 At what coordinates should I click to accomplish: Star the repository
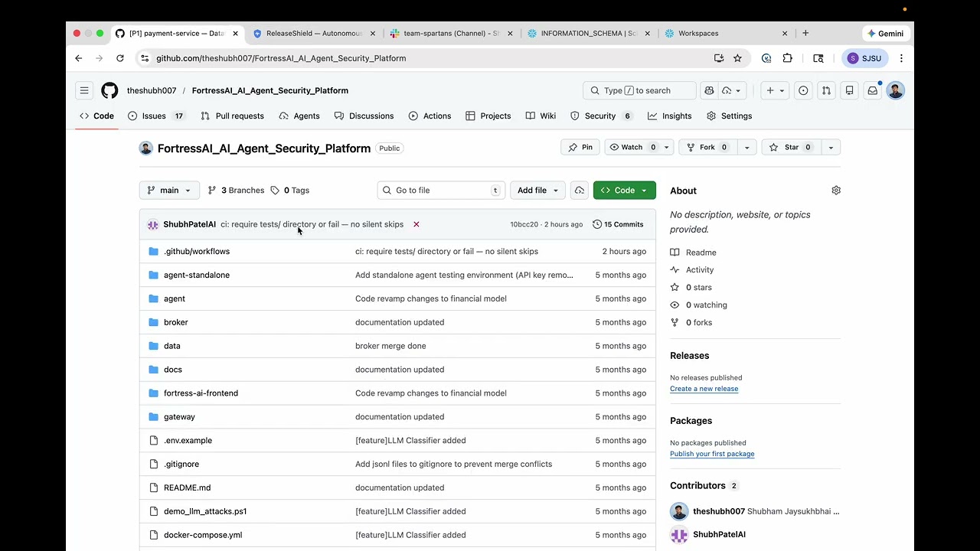pyautogui.click(x=791, y=147)
